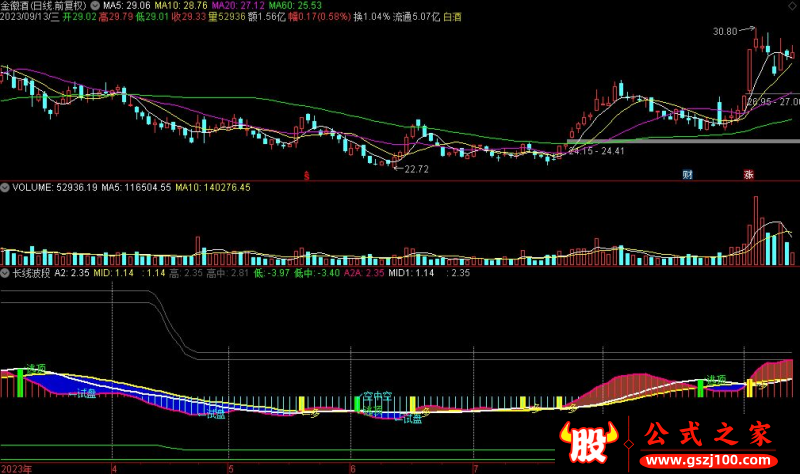Click the 26.95 - 27.0 gap label

(773, 102)
